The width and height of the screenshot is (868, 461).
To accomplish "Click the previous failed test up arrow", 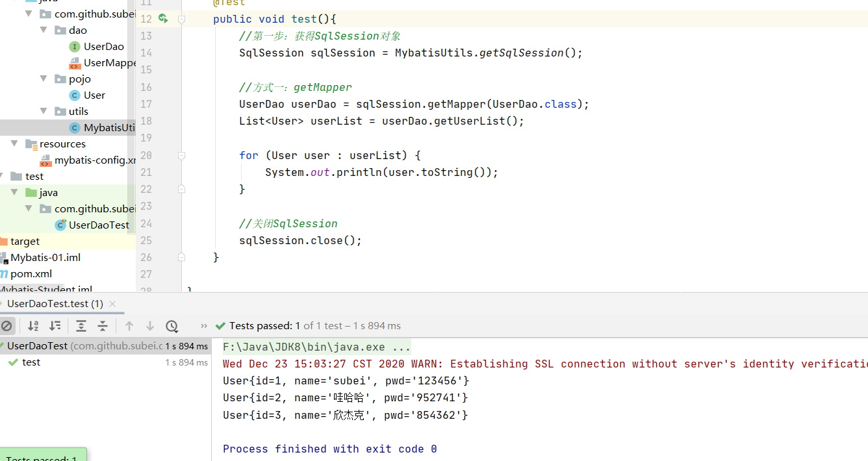I will pos(129,326).
